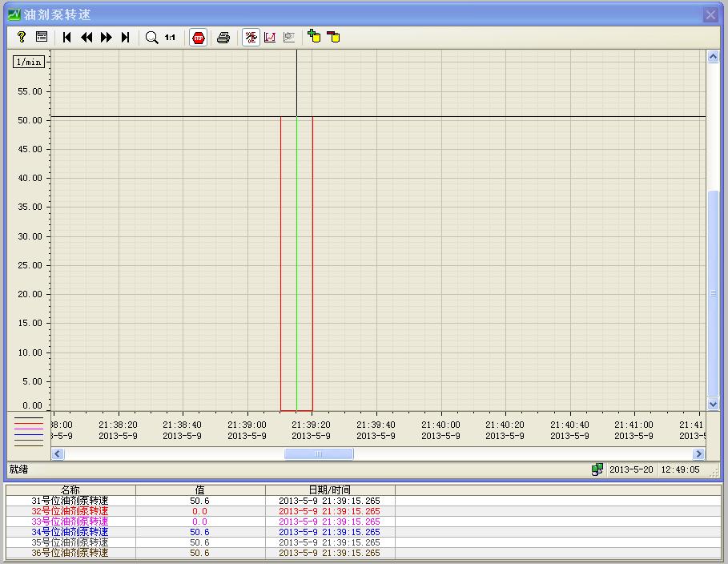Remove archive connection with red minus icon
Image resolution: width=728 pixels, height=564 pixels.
pos(333,37)
